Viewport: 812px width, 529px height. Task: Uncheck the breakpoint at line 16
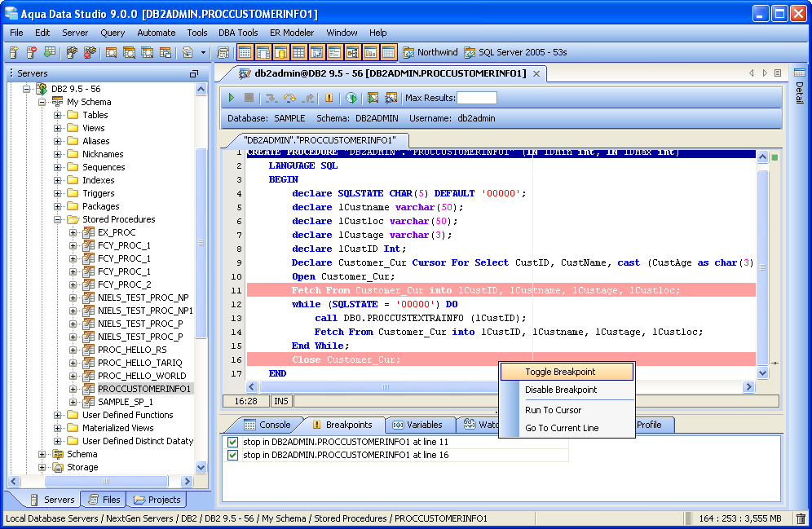click(x=232, y=456)
